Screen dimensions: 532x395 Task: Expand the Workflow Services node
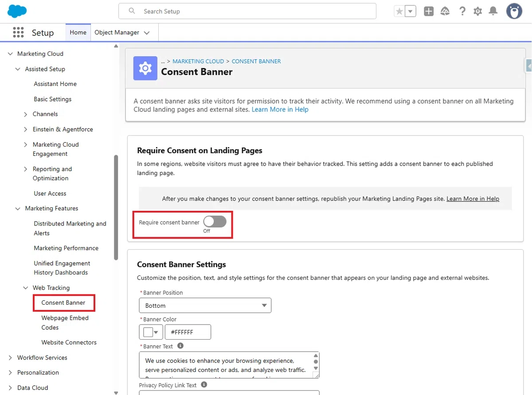(x=10, y=358)
